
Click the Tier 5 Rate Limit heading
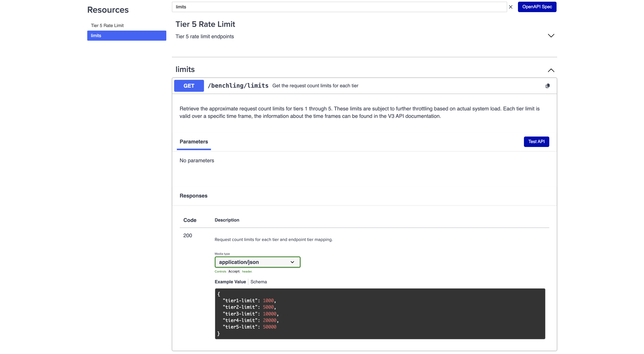(x=205, y=24)
